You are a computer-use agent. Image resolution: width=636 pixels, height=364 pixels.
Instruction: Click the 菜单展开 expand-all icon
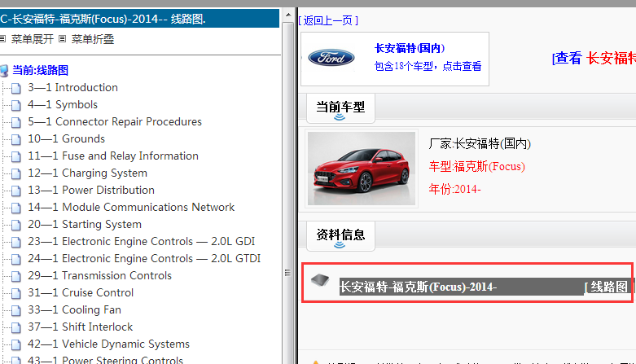[2, 39]
